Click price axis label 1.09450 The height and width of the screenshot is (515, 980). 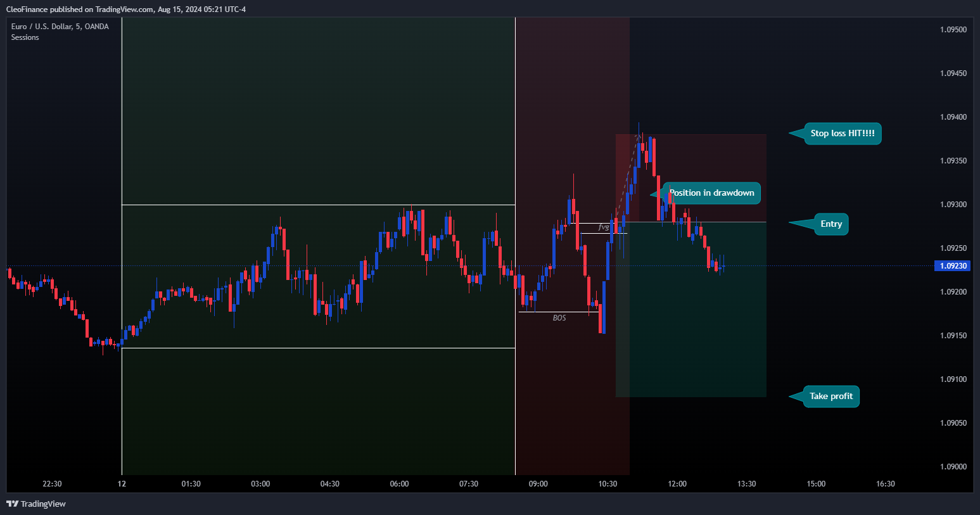tap(953, 73)
